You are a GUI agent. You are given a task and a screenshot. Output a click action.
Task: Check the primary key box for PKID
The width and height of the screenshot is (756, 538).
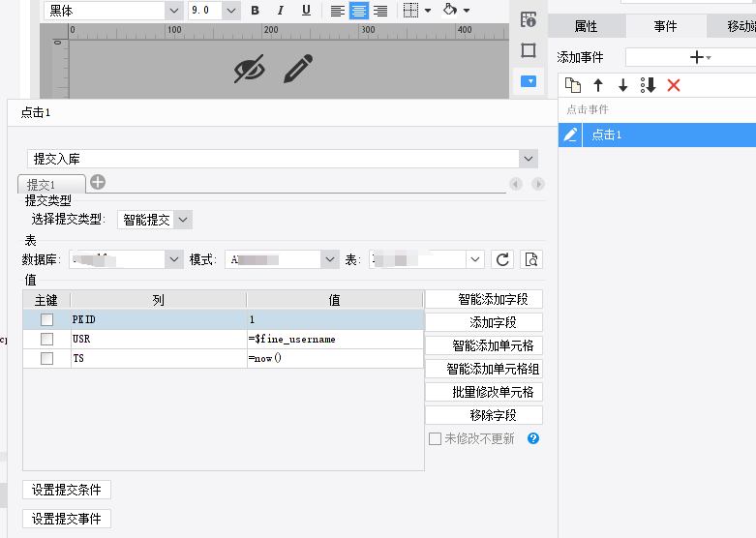tap(46, 319)
